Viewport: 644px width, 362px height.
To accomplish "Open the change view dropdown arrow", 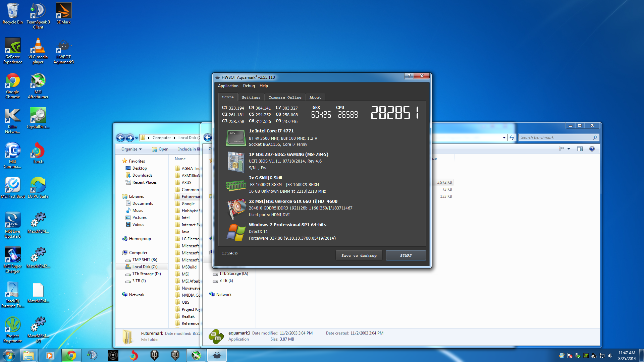I will pos(569,149).
